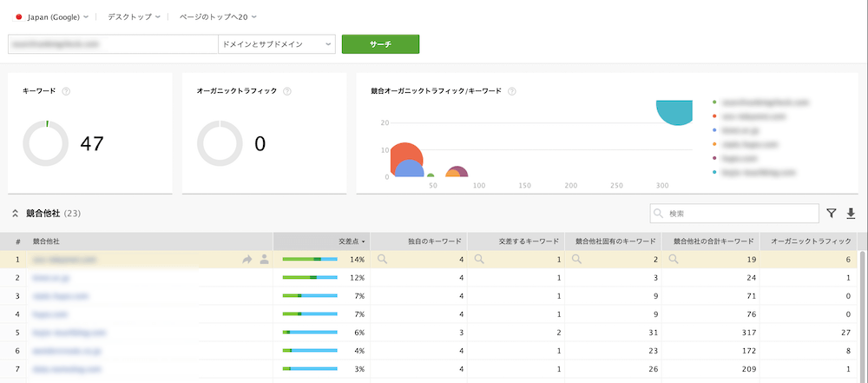Screen dimensions: 868x383
Task: Sort by the 競合他社の合計キーワード column
Action: 711,241
